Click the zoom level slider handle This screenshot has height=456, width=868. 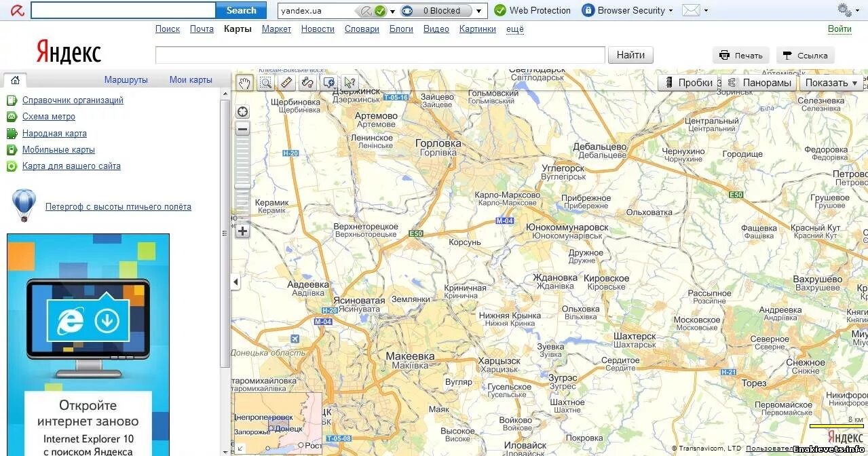242,185
